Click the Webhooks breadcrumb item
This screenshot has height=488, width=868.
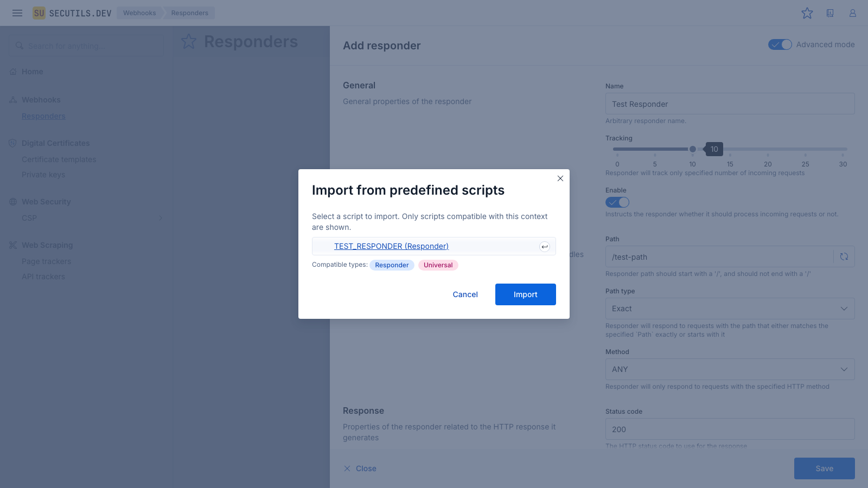pyautogui.click(x=139, y=13)
